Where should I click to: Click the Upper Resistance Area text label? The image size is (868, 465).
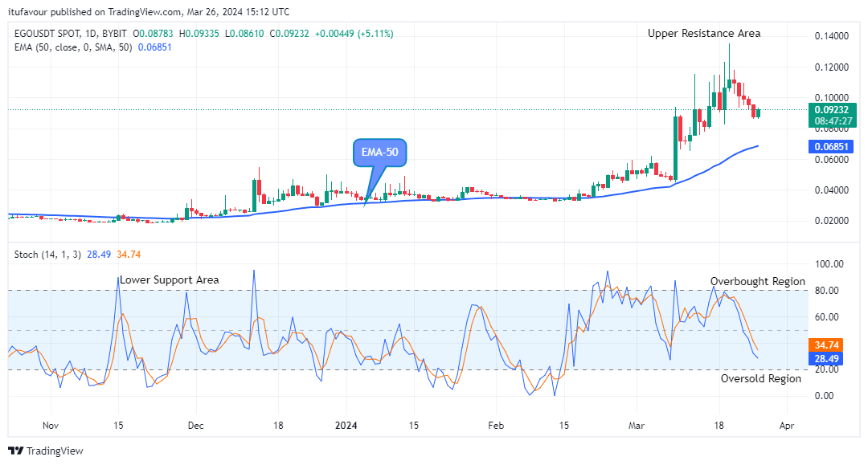pyautogui.click(x=704, y=33)
